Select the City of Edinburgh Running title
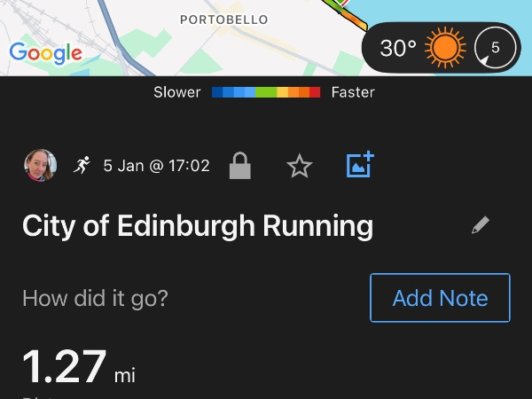 click(x=197, y=226)
